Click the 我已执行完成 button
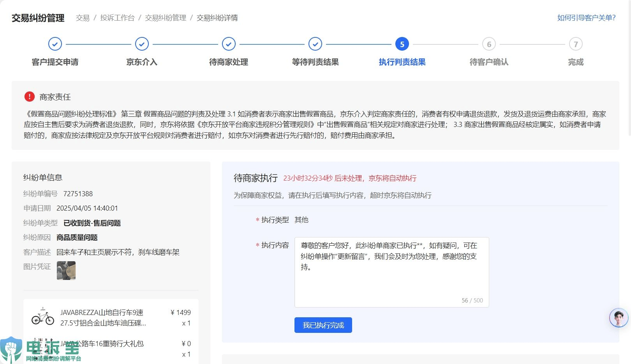Image resolution: width=631 pixels, height=364 pixels. click(323, 325)
